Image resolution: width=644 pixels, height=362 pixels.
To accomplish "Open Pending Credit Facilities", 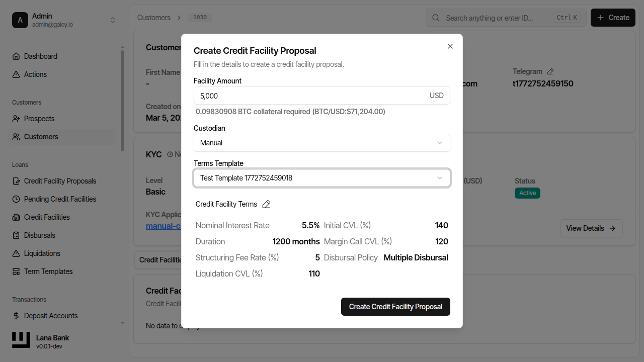I will coord(60,199).
